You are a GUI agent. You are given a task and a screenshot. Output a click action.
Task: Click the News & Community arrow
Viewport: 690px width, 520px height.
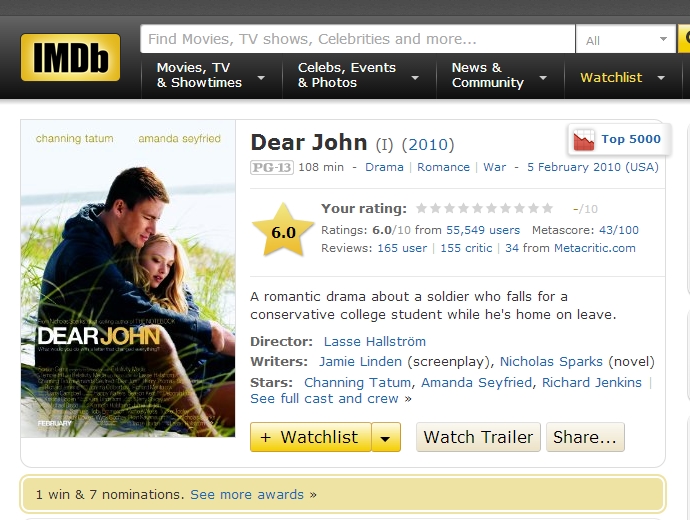(543, 78)
